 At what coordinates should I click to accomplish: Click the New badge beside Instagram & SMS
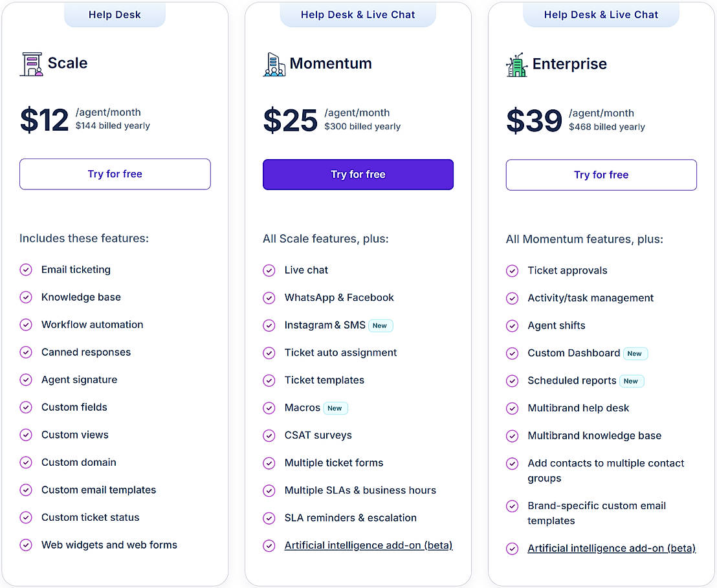(x=381, y=325)
